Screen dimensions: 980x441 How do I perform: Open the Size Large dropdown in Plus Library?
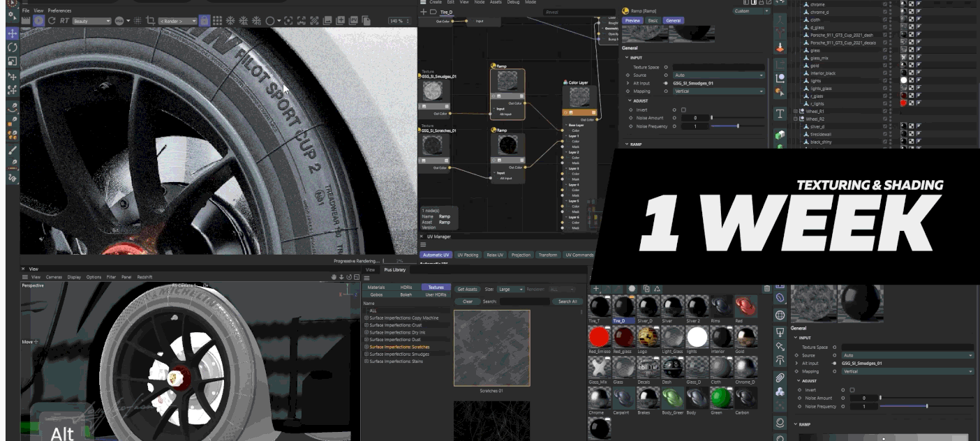point(512,289)
